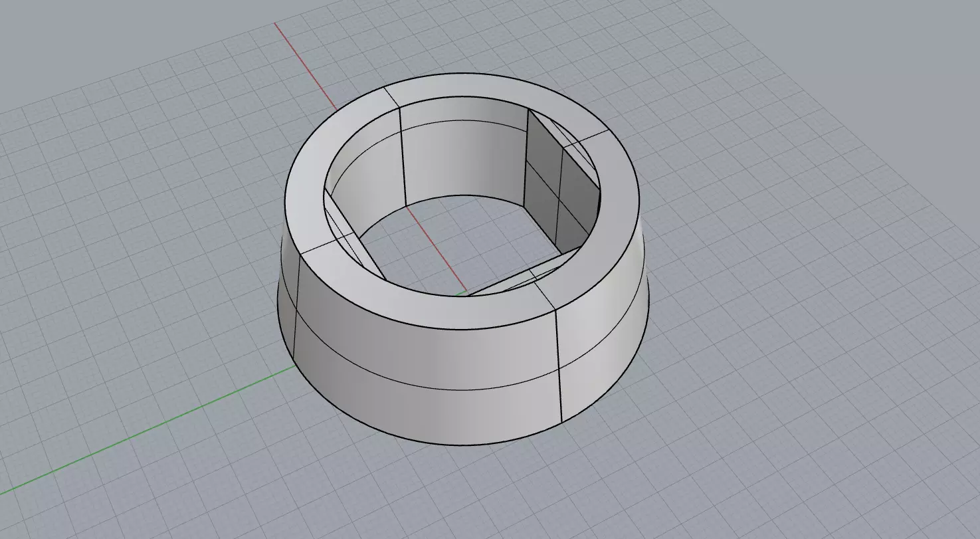Screen dimensions: 980x539
Task: Click the red axis line behind the ring
Action: point(306,66)
